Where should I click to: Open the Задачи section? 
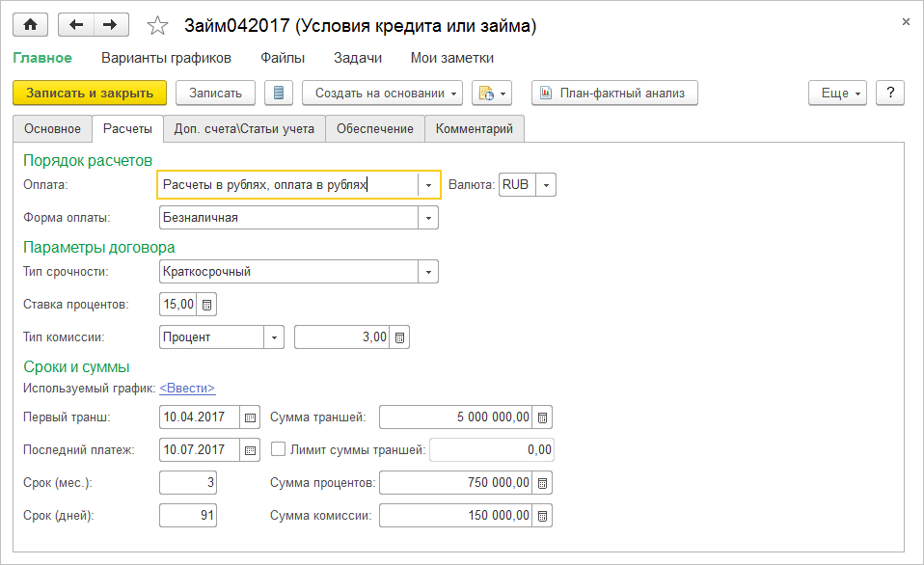click(x=358, y=58)
